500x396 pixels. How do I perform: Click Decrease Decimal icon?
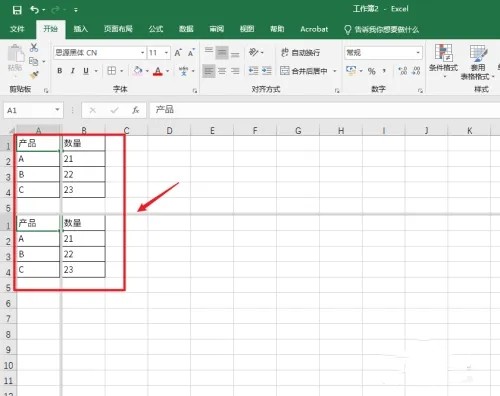coord(416,71)
